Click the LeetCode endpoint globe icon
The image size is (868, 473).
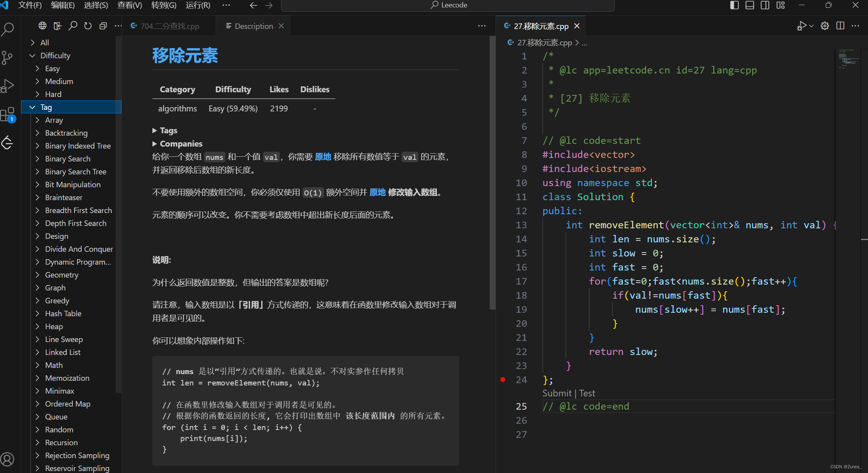click(43, 26)
